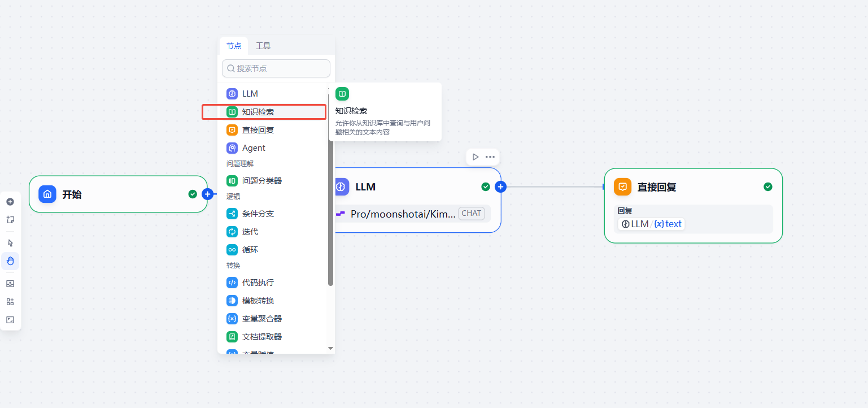Add a 直接回复 node from list
The height and width of the screenshot is (408, 868).
258,130
